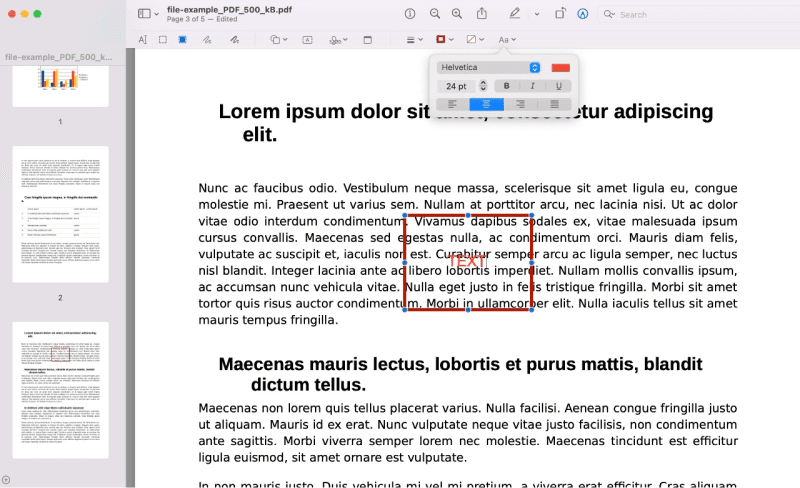The image size is (800, 488).
Task: Select the Sketch tool
Action: [x=207, y=39]
